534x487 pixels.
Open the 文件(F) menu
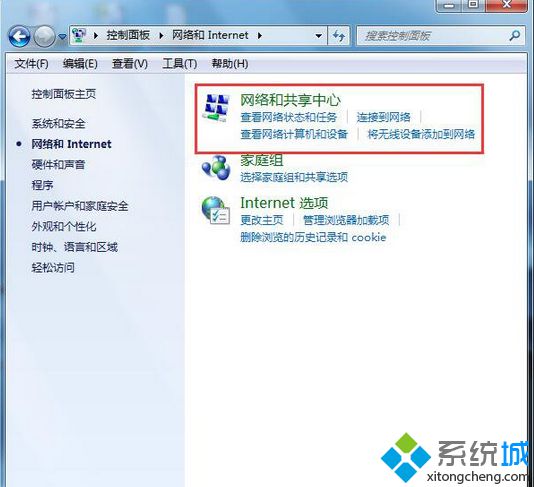(31, 64)
